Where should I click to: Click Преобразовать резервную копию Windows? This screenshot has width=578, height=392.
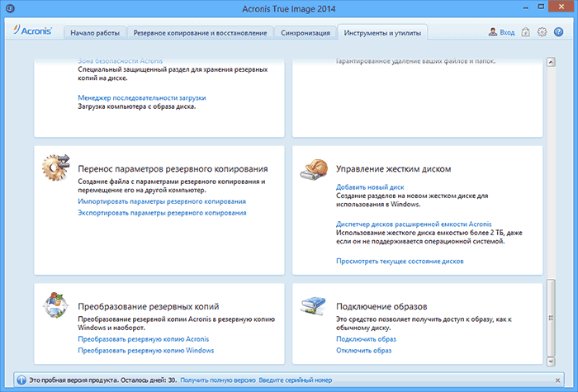(x=146, y=351)
